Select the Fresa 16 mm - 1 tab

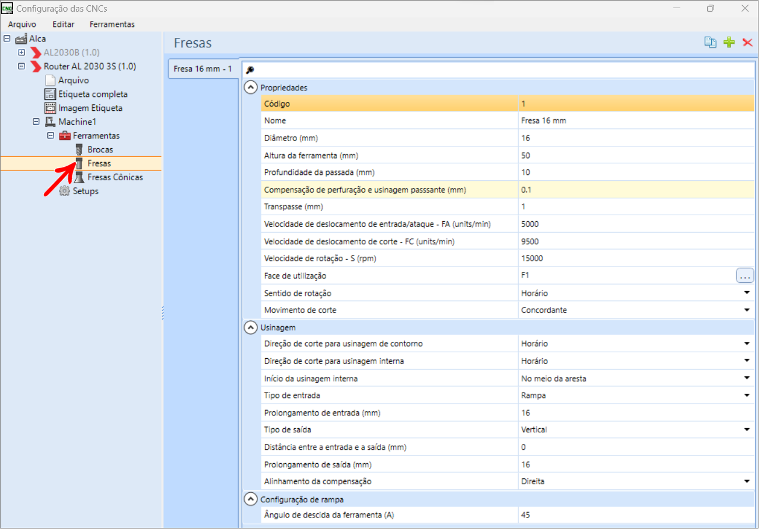pyautogui.click(x=203, y=69)
